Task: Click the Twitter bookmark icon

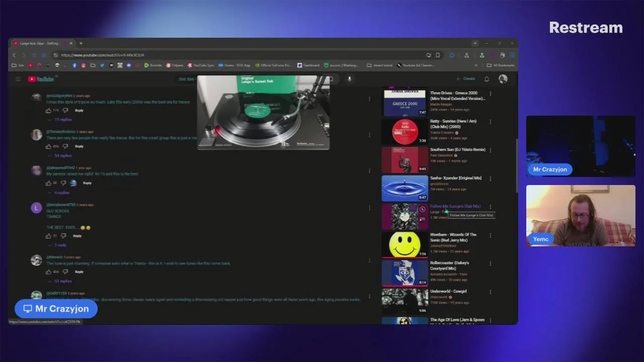Action: point(102,65)
